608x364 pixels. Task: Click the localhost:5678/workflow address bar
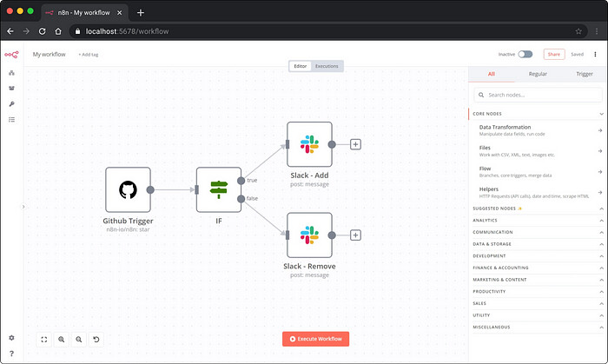click(329, 31)
